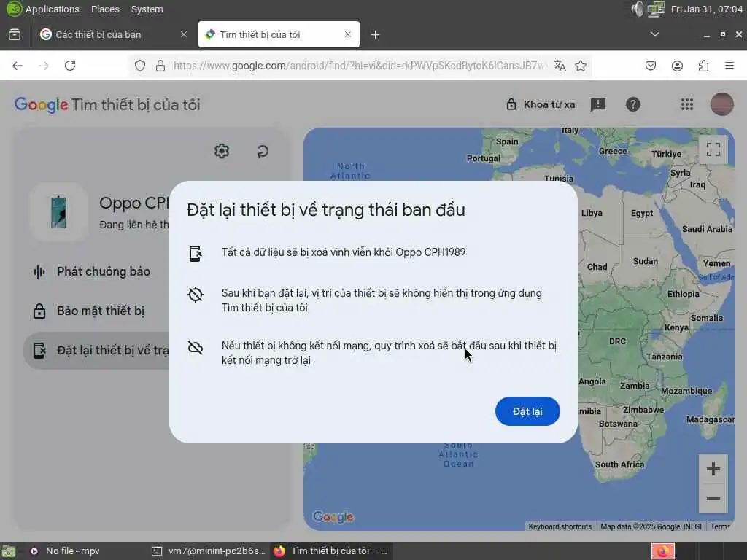Go forward in browser history
The width and height of the screenshot is (747, 560).
pos(44,66)
